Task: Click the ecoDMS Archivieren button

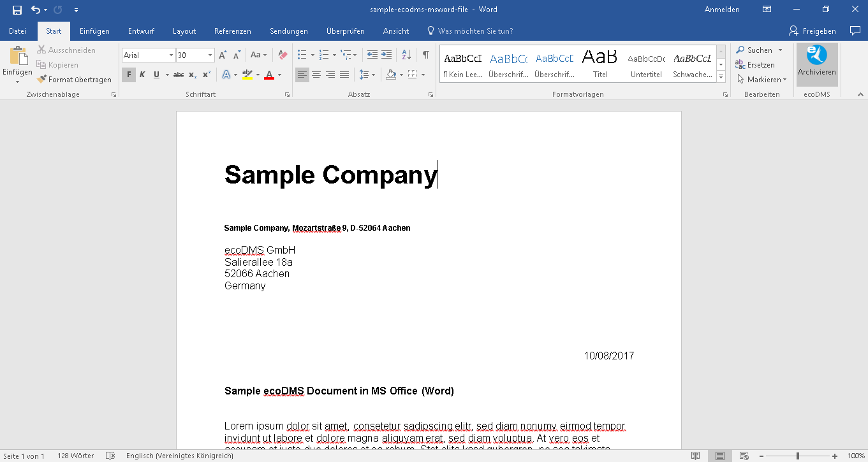Action: coord(816,64)
